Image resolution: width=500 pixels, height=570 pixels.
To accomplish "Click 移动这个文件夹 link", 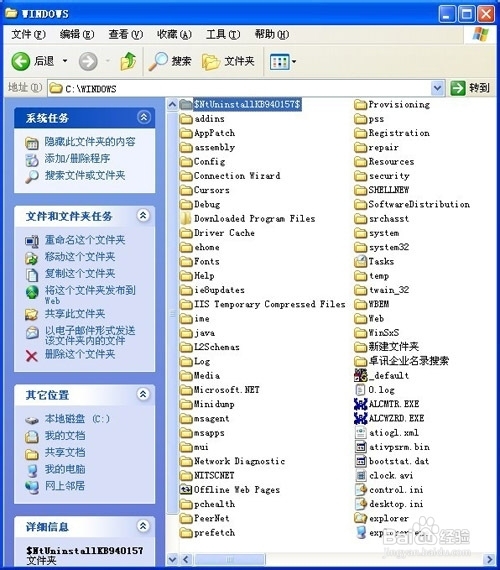I will (80, 257).
